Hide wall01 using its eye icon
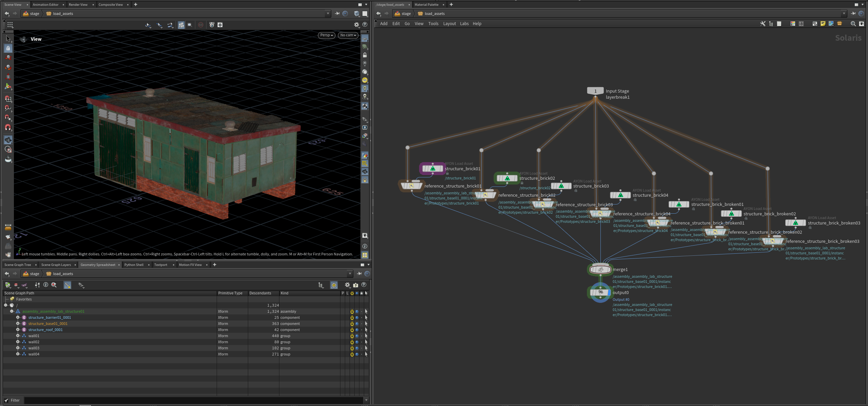The image size is (868, 406). point(357,336)
